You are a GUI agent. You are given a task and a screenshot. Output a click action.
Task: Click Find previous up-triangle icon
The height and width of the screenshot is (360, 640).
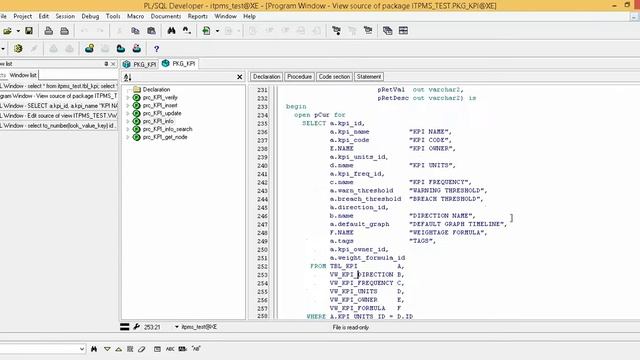(118, 349)
